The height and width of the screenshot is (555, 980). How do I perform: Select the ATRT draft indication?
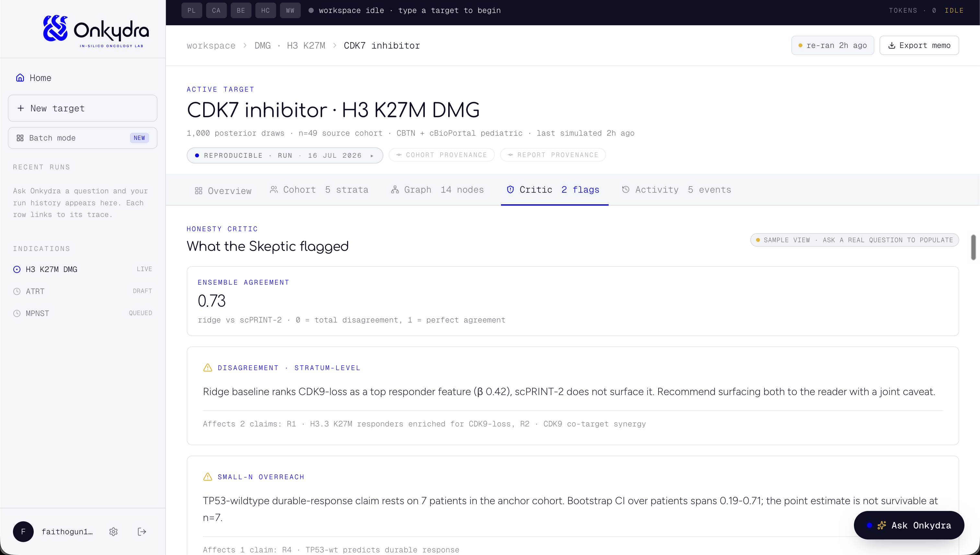coord(82,291)
